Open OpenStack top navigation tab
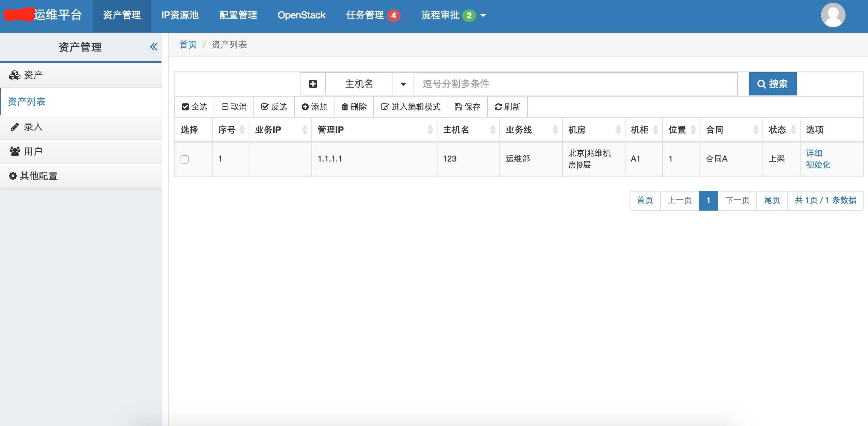Viewport: 868px width, 426px height. (x=301, y=15)
